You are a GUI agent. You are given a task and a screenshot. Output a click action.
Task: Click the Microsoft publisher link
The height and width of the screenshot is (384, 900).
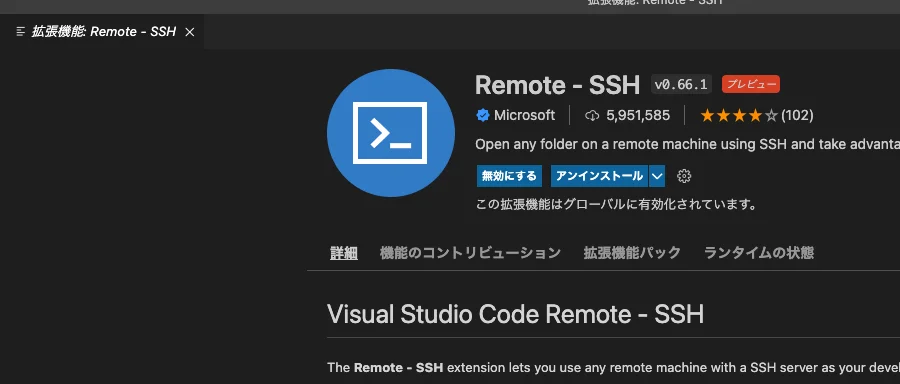point(524,115)
